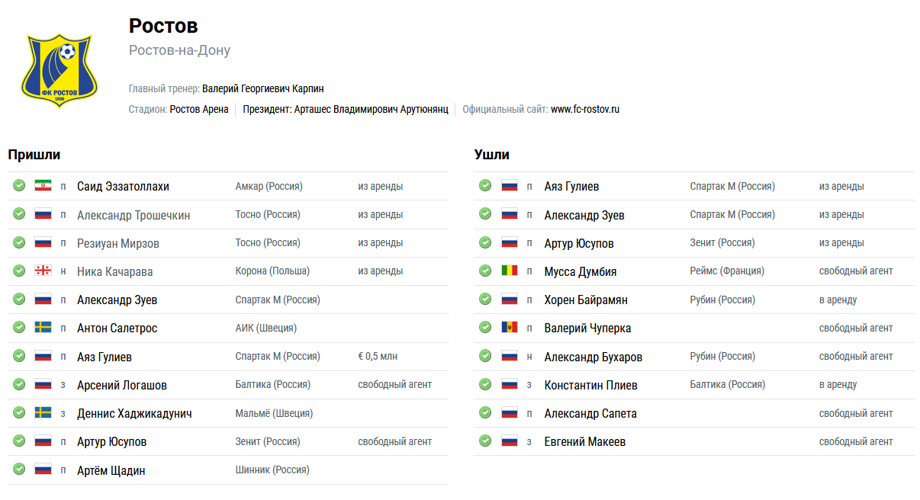Click the green checkmark beside Антон Салетрос

[x=19, y=327]
